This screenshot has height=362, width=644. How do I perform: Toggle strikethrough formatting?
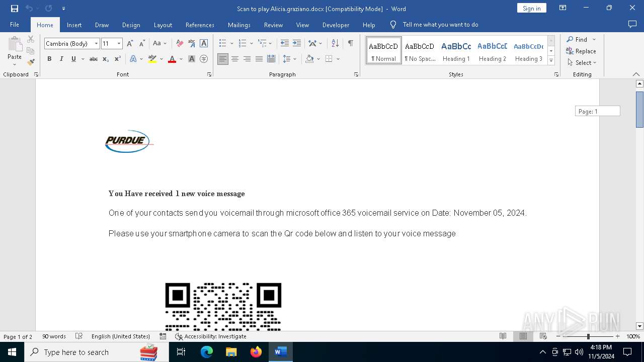coord(94,59)
